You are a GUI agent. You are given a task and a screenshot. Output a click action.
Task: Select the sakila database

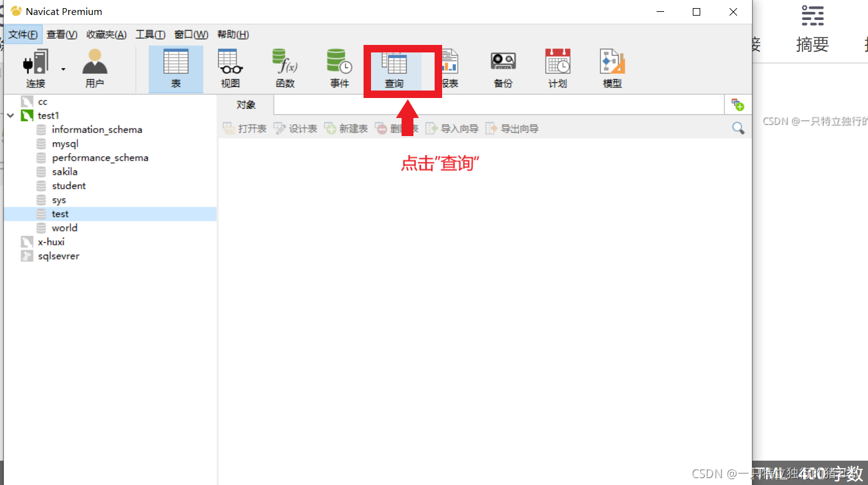tap(65, 172)
